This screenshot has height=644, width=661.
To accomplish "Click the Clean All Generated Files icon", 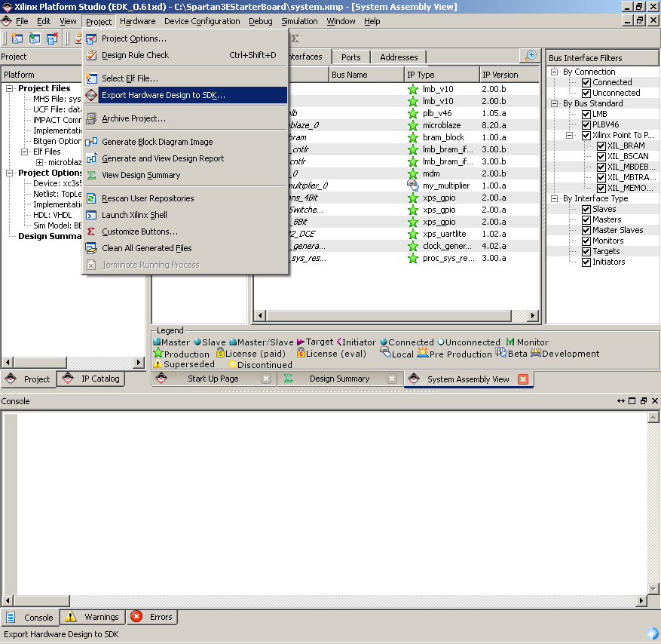I will (91, 248).
